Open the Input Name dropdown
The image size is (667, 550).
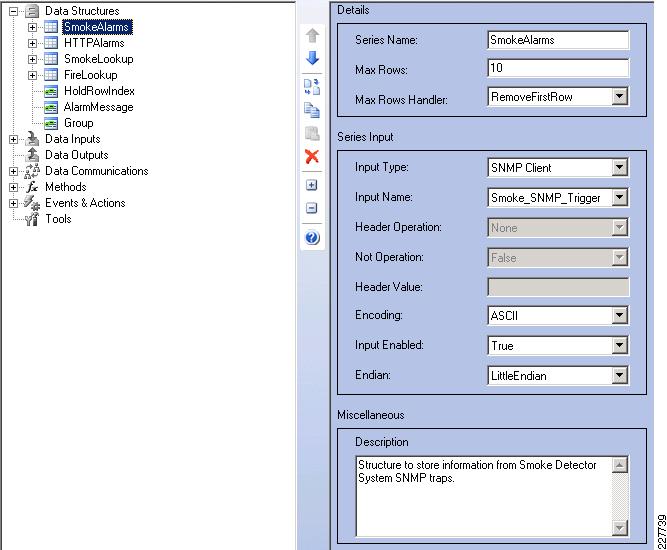click(x=620, y=197)
